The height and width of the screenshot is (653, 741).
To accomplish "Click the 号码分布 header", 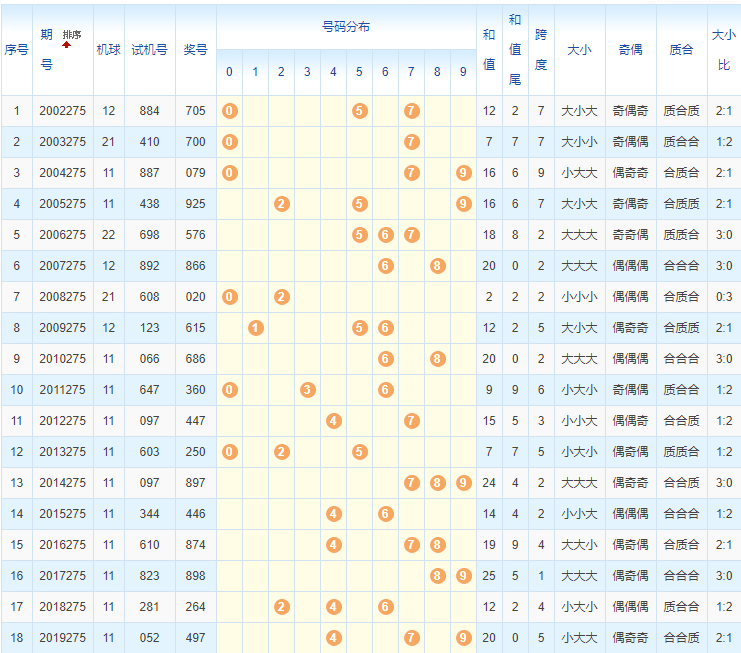I will click(x=346, y=27).
